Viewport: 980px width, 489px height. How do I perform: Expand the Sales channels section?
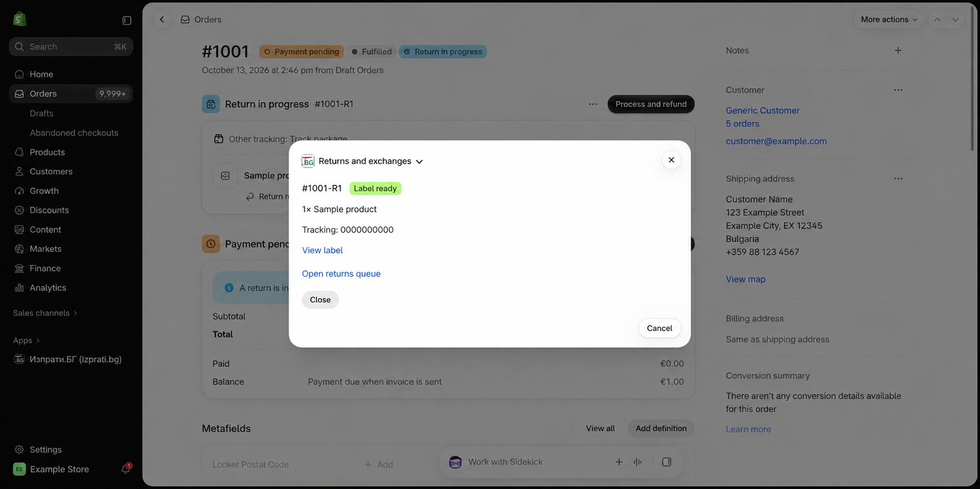coord(45,313)
